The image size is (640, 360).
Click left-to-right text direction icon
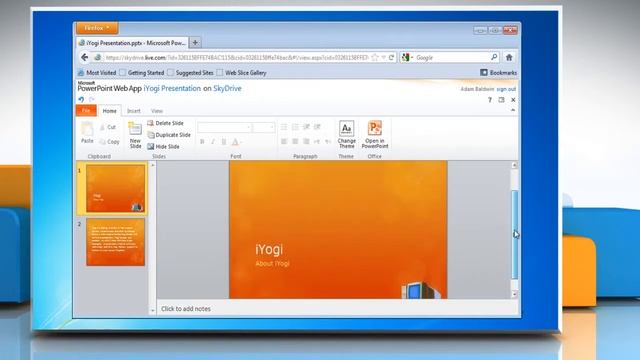(x=317, y=142)
